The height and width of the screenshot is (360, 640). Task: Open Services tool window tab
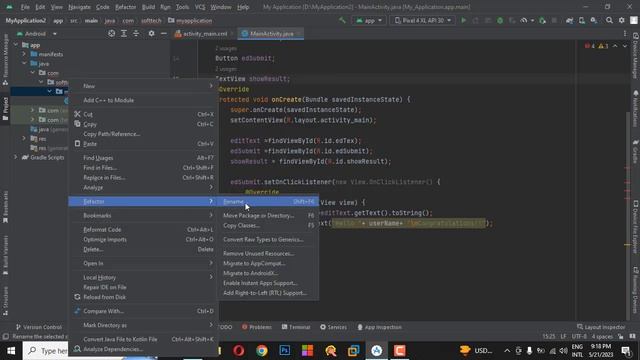333,327
